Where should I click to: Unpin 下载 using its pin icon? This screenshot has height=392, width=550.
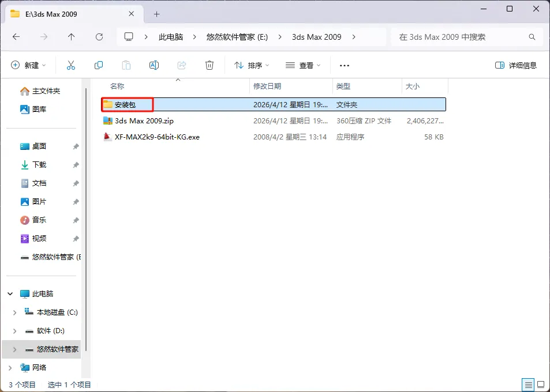(x=76, y=165)
